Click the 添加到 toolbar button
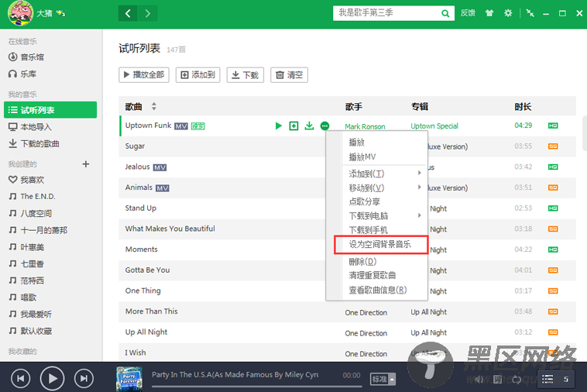 tap(197, 75)
